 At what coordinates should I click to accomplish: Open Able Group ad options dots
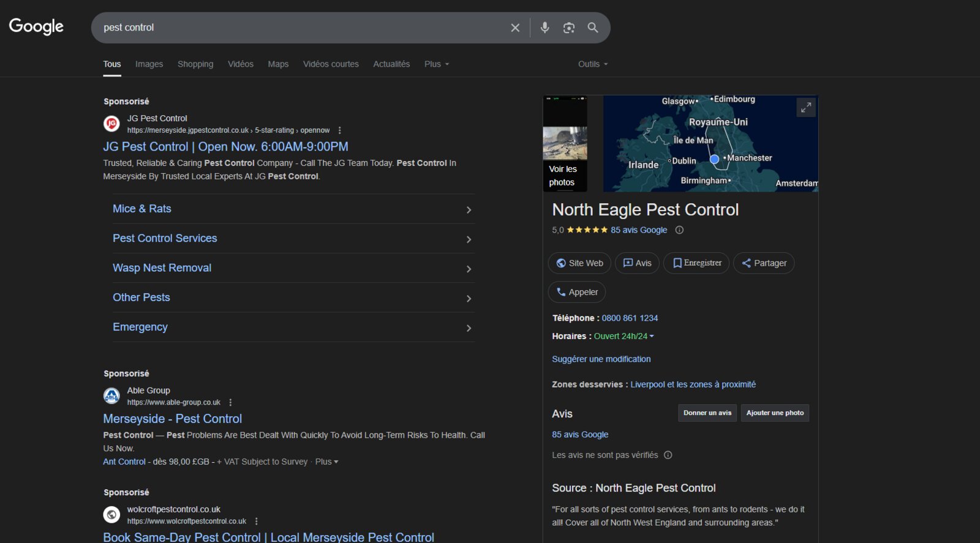coord(230,402)
